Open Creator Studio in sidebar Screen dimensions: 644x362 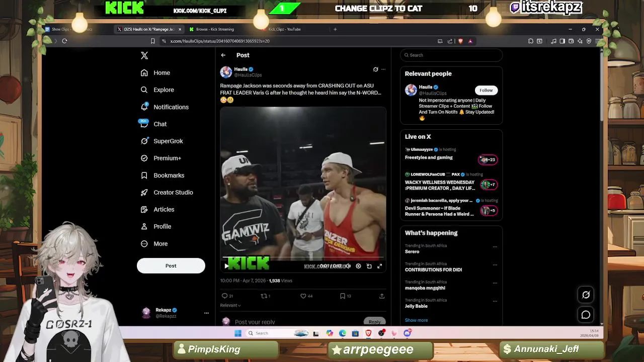pyautogui.click(x=167, y=193)
